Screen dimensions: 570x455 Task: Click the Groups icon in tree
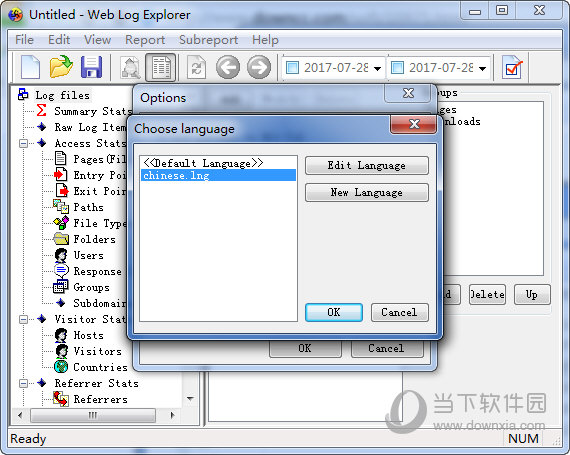click(x=61, y=287)
